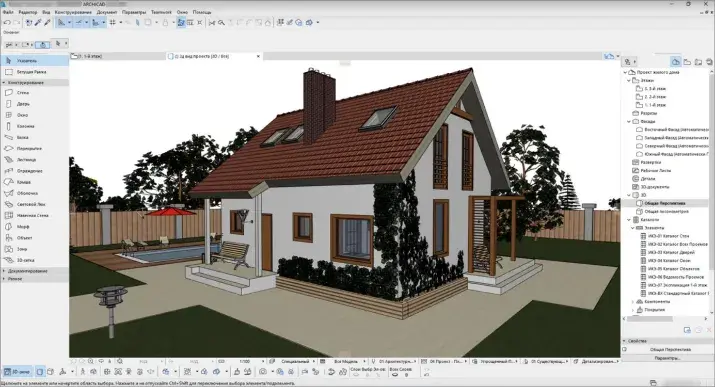Open the Помощь menu

[202, 12]
